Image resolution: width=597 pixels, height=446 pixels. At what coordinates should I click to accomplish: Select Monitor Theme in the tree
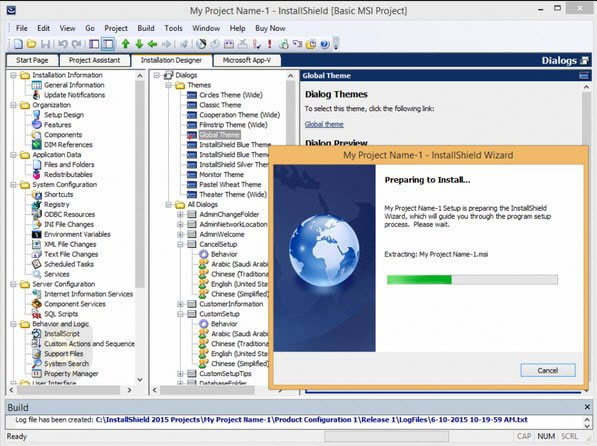221,174
